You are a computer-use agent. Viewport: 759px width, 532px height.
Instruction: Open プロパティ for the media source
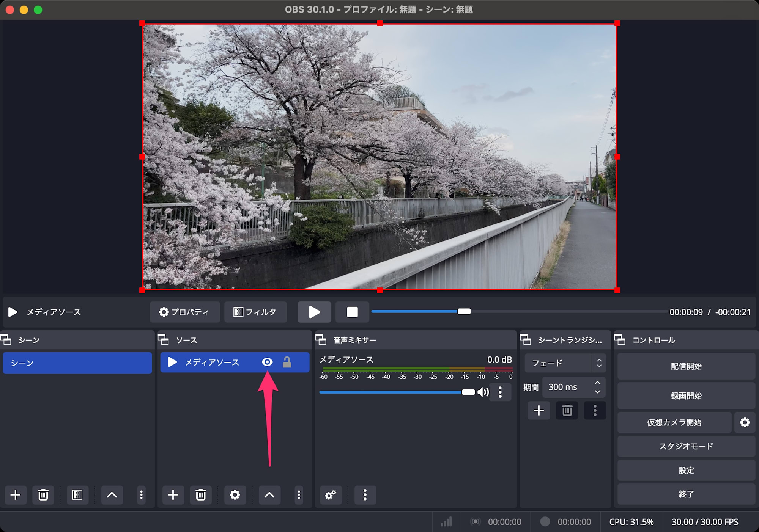coord(185,312)
